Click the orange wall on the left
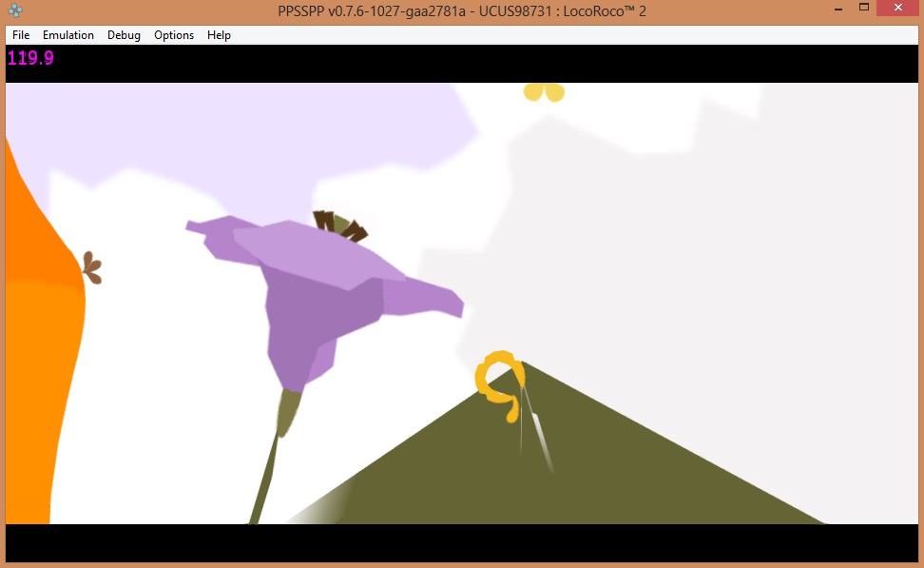 [x=38, y=381]
